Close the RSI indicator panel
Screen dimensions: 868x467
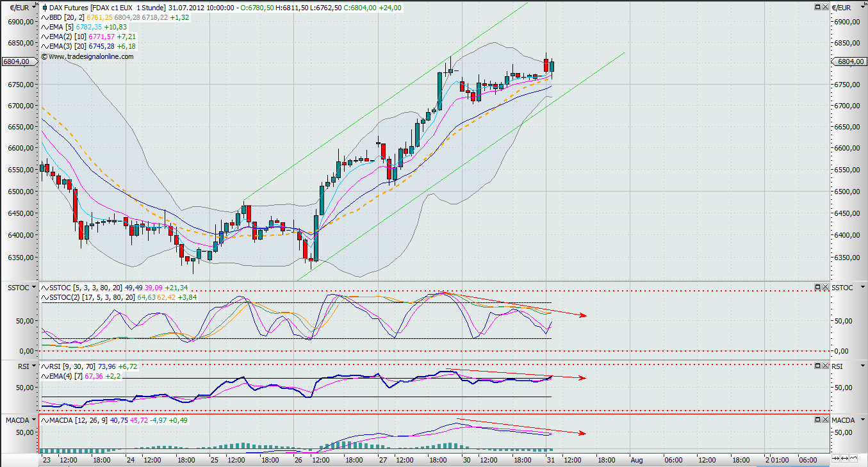click(x=824, y=366)
